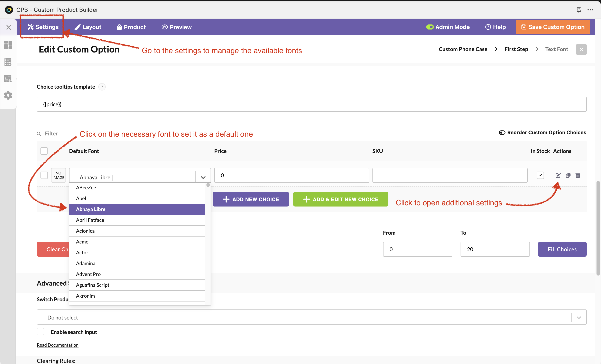Click the pin icon in title bar

click(579, 10)
